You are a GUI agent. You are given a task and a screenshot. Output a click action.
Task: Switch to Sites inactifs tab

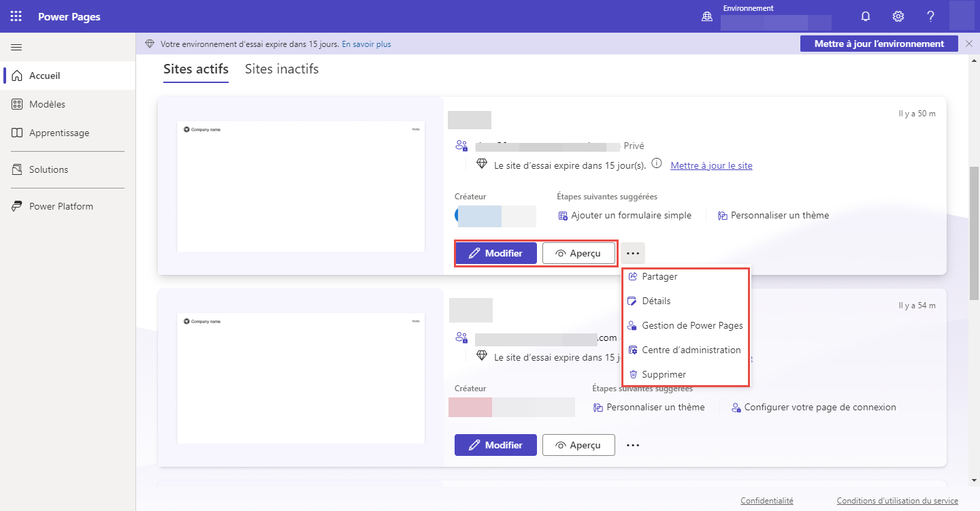(282, 69)
